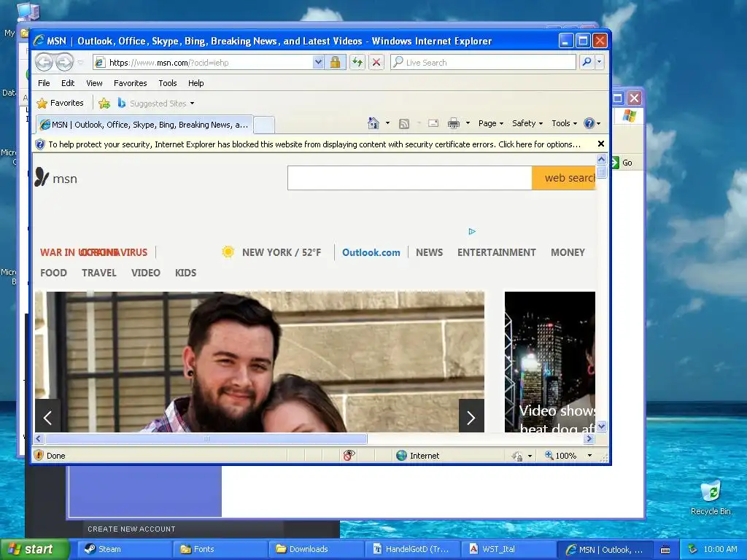Click the browser Back arrow button

(44, 62)
